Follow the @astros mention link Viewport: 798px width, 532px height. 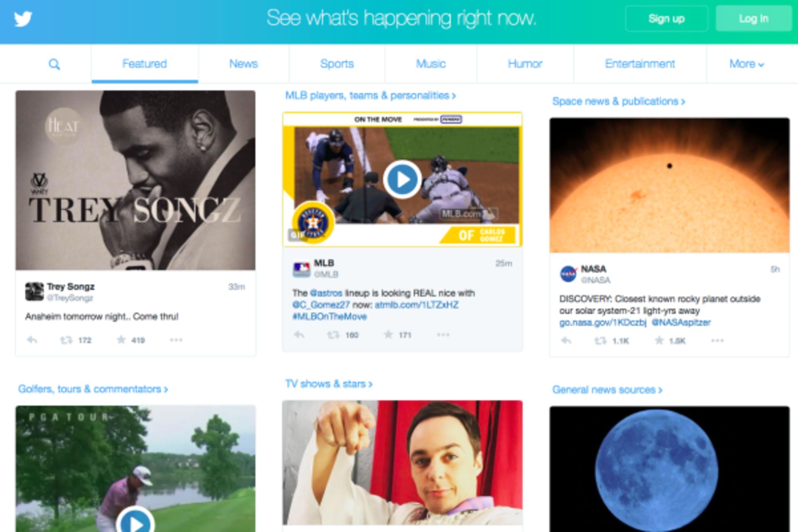click(326, 293)
